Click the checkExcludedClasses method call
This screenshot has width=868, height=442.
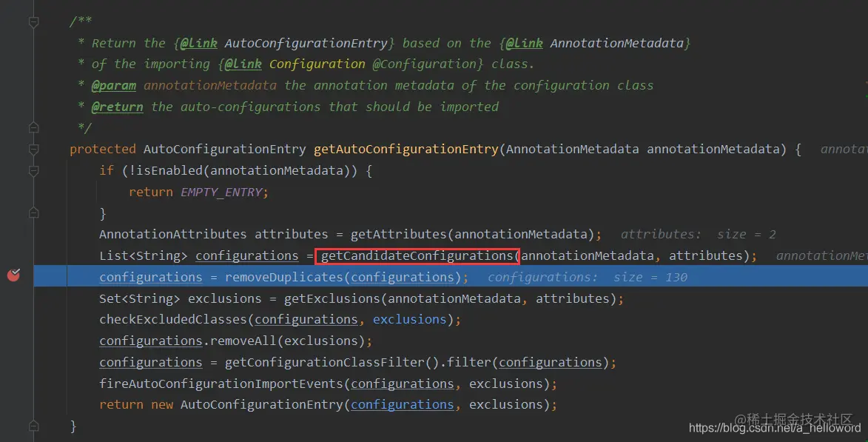tap(172, 320)
